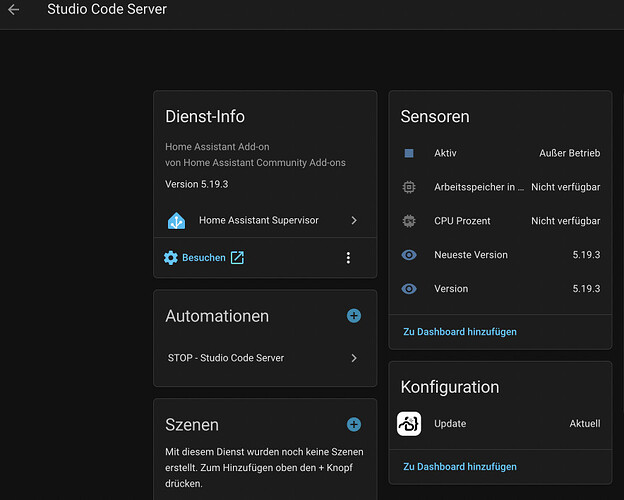Screen dimensions: 624x500
Task: Click the Studio Code Server page title
Action: pos(107,9)
